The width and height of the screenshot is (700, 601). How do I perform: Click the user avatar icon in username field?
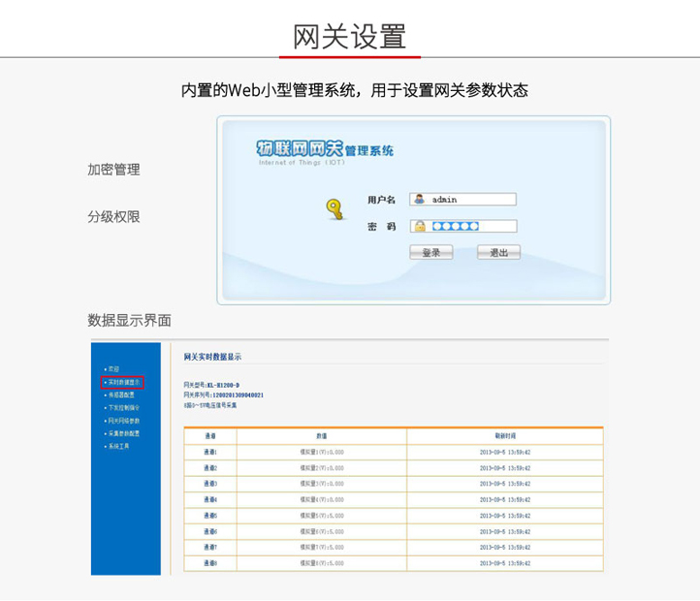tap(419, 199)
